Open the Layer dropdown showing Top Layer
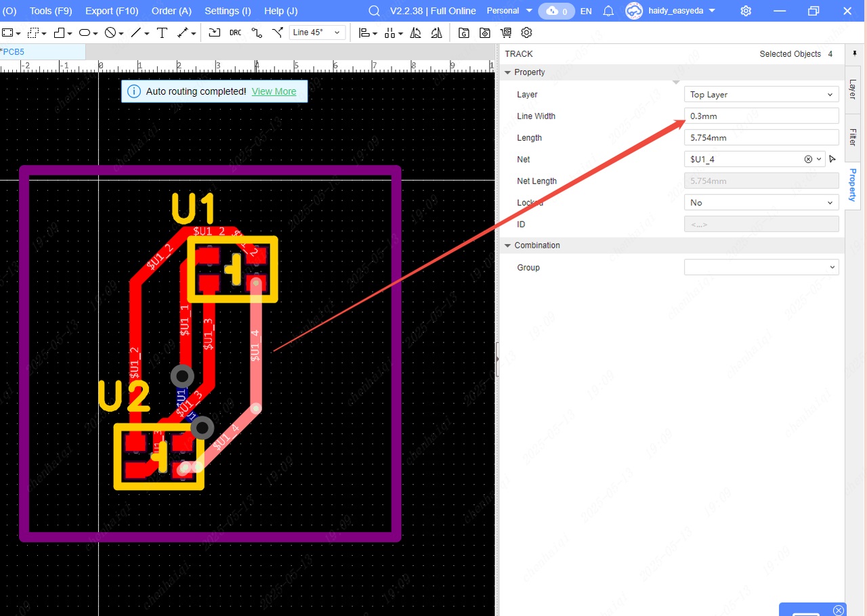Screen dimensions: 867x616 point(761,95)
